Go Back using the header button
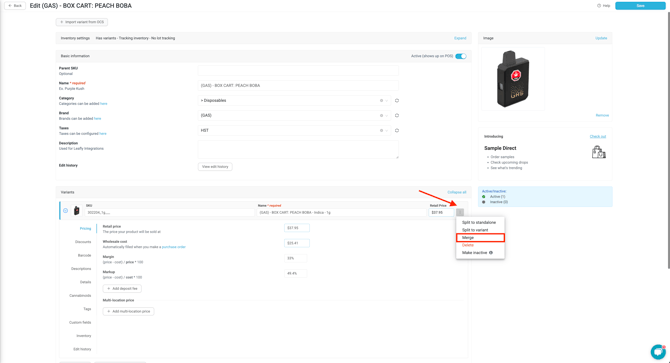 [15, 6]
